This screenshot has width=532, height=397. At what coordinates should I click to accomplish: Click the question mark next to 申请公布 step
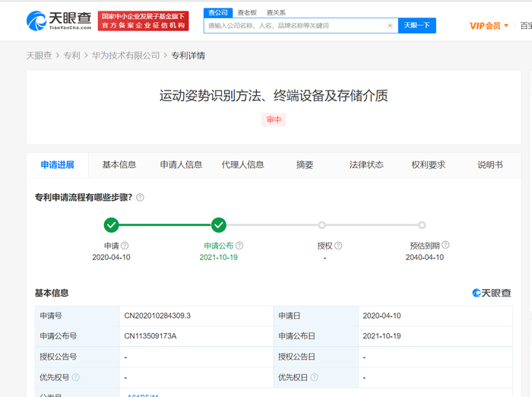pos(239,246)
